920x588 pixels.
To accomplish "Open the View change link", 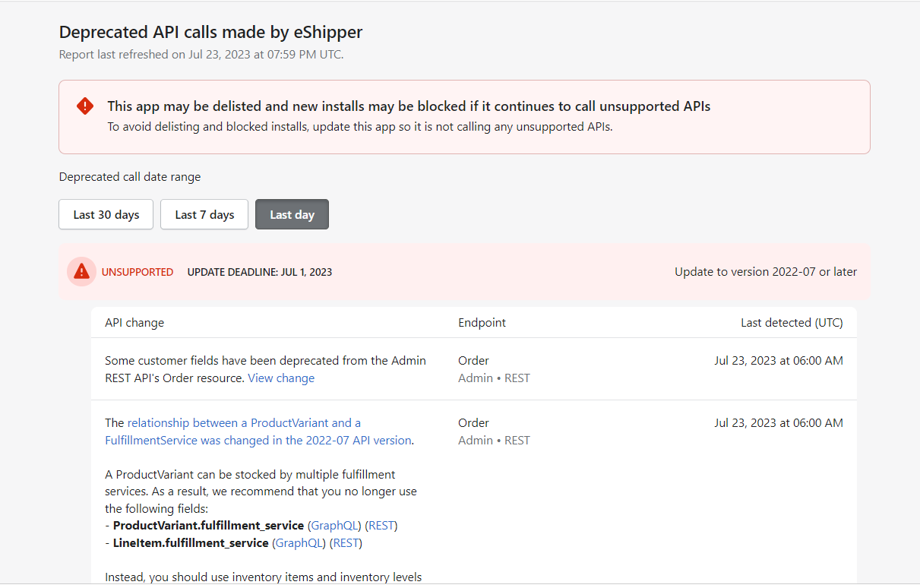I will click(x=281, y=378).
